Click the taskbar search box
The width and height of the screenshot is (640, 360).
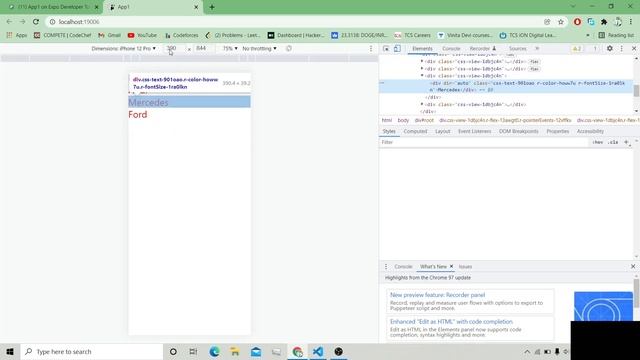tap(92, 351)
